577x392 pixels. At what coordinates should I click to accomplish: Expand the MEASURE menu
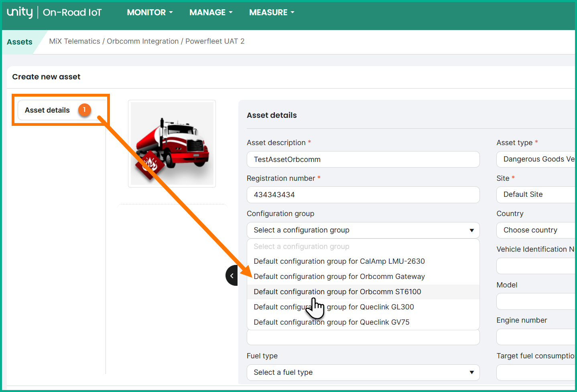coord(272,12)
